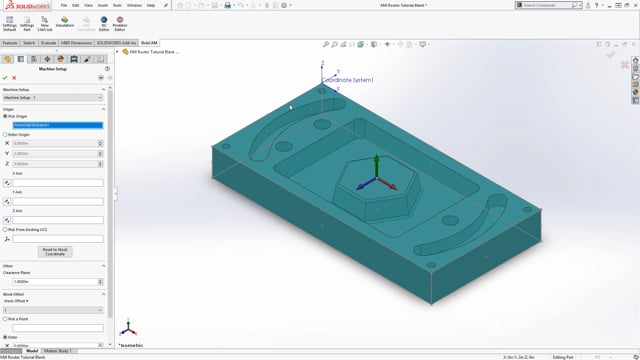The height and width of the screenshot is (360, 640).
Task: Open the Predator Editor
Action: click(120, 24)
